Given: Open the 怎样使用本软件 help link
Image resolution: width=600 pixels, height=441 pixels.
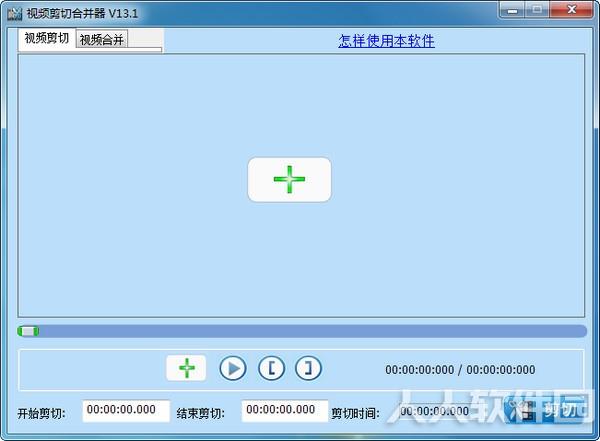Looking at the screenshot, I should click(x=386, y=41).
